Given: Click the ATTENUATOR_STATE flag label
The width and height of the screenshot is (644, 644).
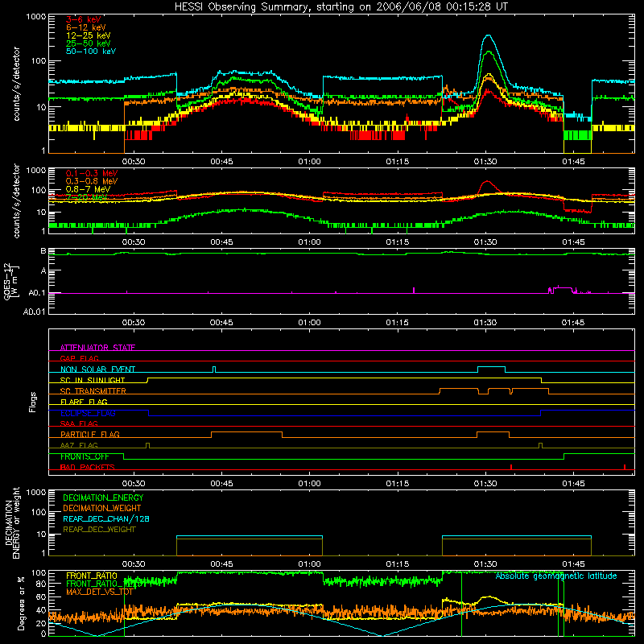Looking at the screenshot, I should (x=97, y=348).
